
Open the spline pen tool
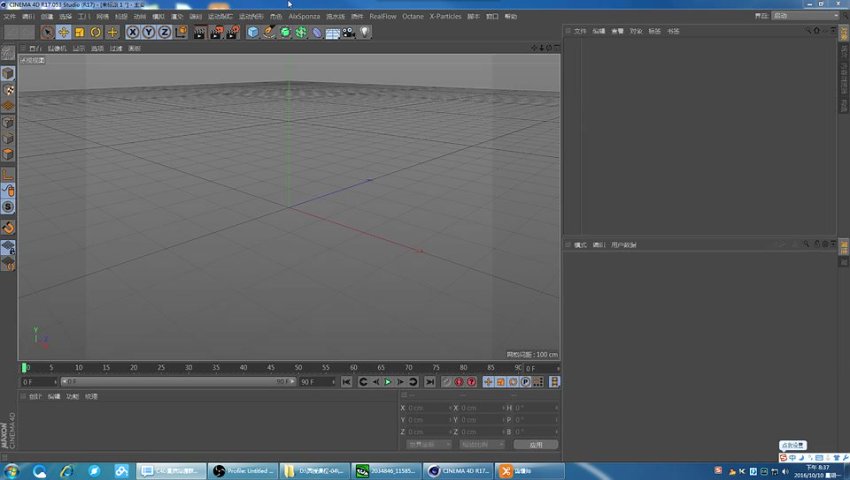269,33
